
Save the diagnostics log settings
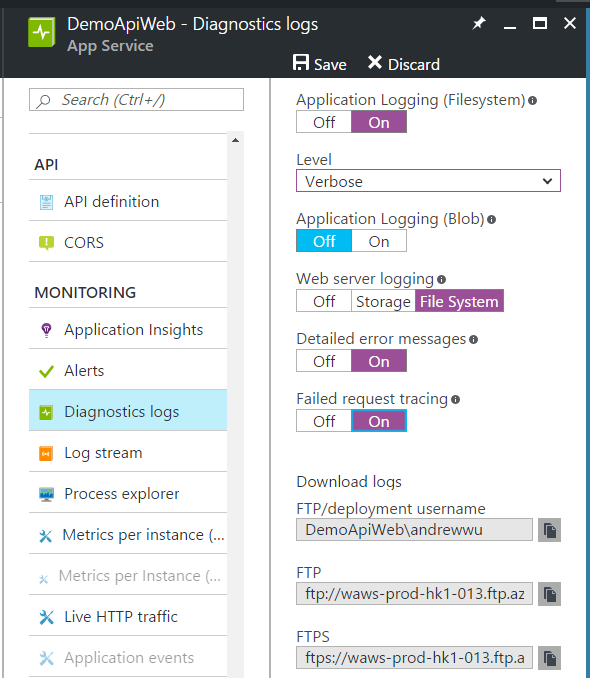(320, 64)
